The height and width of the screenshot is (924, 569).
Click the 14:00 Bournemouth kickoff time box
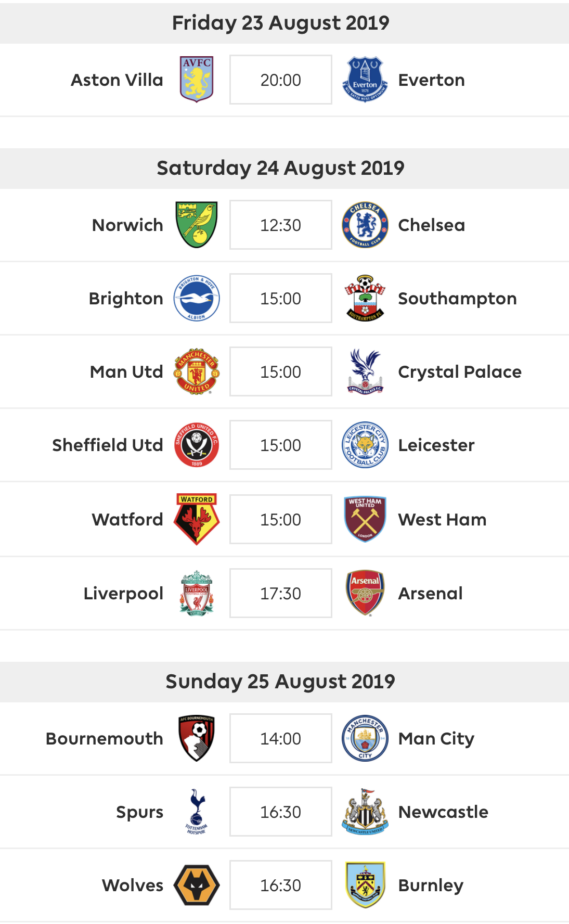(281, 738)
